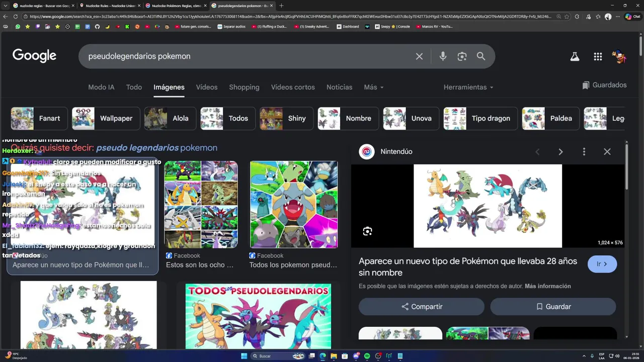Open Snepy Console bookmark

coord(392,27)
